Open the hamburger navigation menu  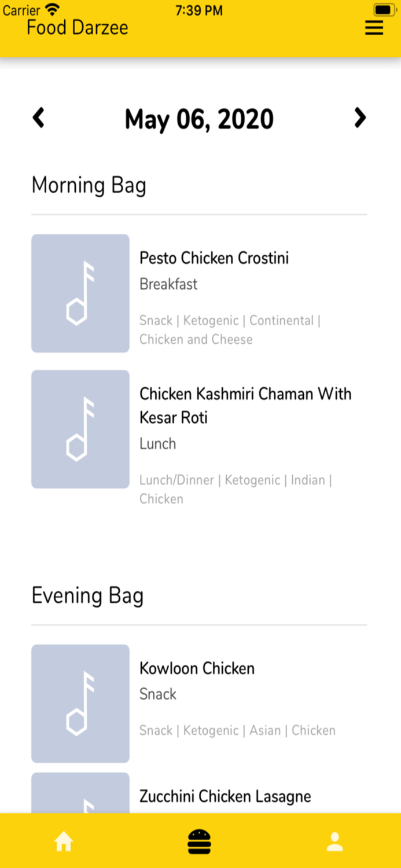pyautogui.click(x=374, y=27)
